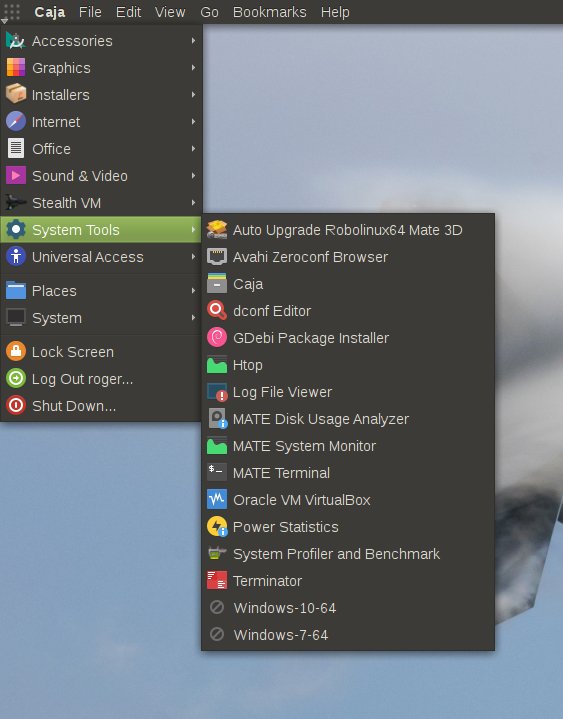Click the System Profiler and Benchmark icon

tap(217, 553)
